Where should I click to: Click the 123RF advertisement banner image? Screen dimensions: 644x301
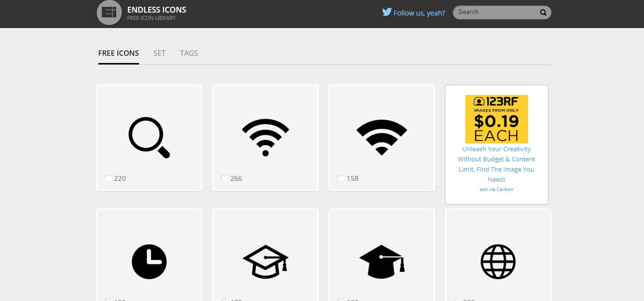pos(496,119)
